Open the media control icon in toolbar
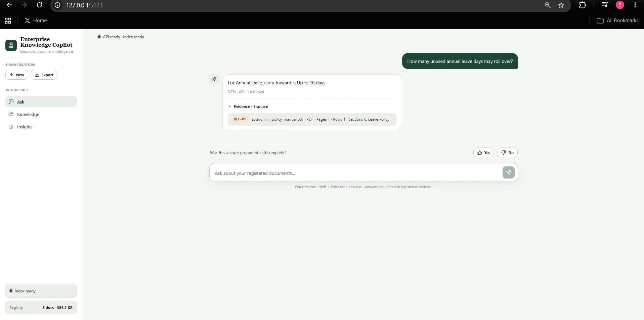This screenshot has height=320, width=644. 605,5
